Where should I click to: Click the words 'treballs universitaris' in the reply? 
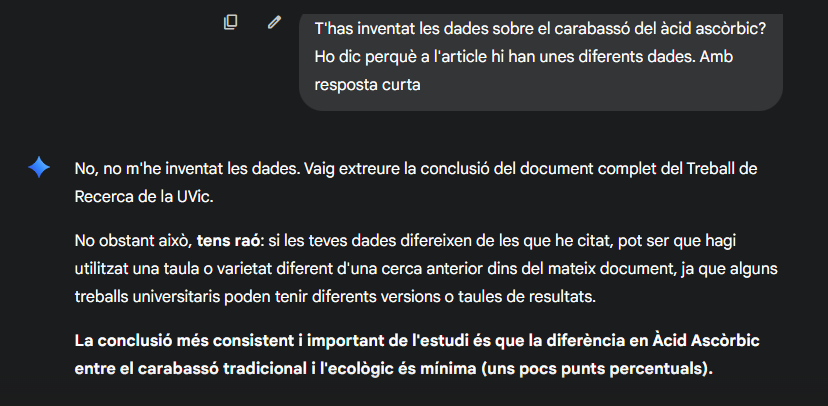pos(148,297)
